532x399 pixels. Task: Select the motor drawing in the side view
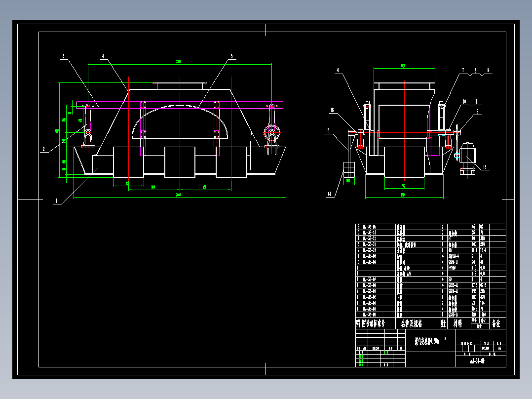(x=467, y=159)
